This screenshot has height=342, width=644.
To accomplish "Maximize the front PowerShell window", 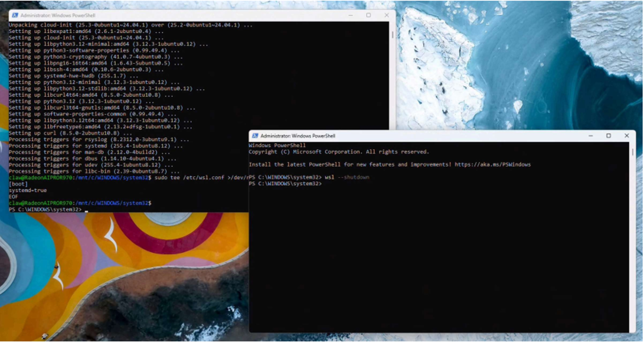I will click(x=609, y=136).
